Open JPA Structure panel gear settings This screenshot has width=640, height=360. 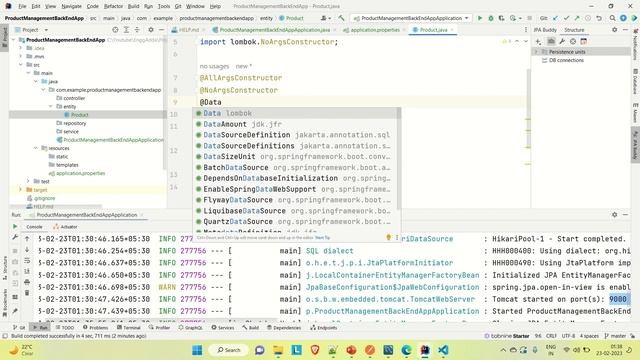pyautogui.click(x=614, y=30)
